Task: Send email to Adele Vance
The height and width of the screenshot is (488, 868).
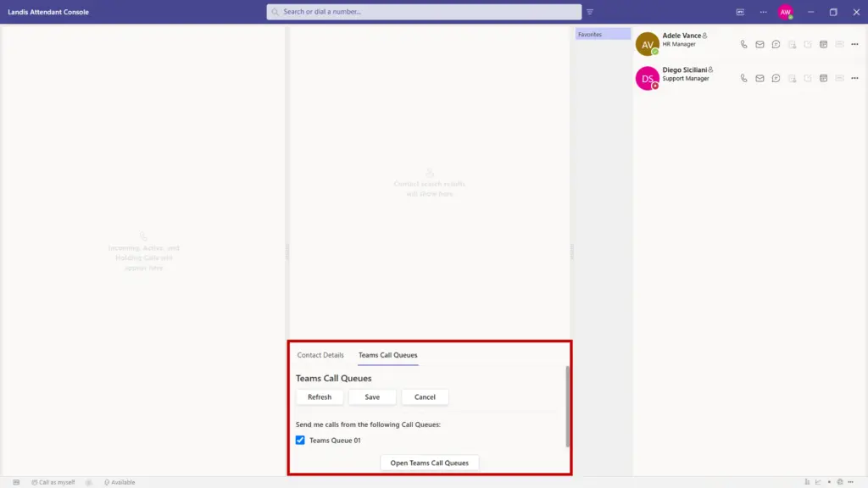Action: coord(759,44)
